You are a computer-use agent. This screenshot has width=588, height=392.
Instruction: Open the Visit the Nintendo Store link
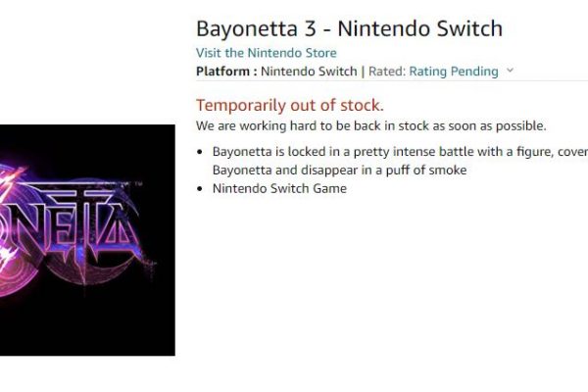tap(266, 53)
